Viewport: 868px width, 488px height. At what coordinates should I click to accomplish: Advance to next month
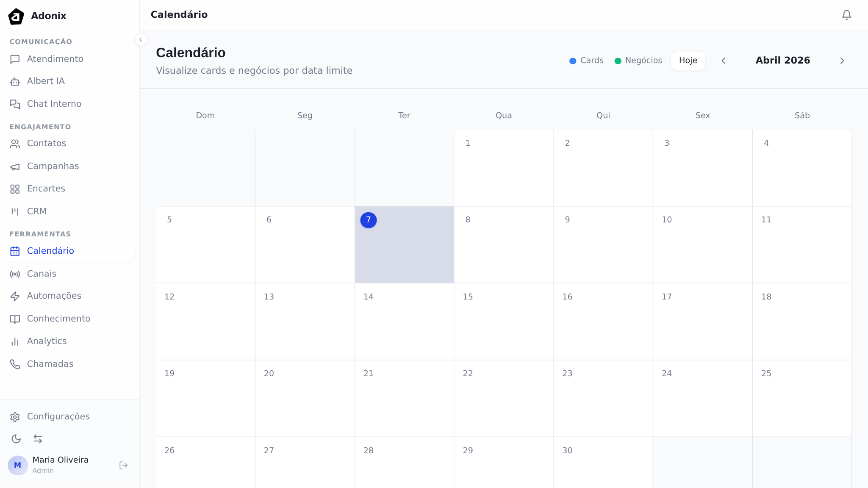(x=842, y=61)
